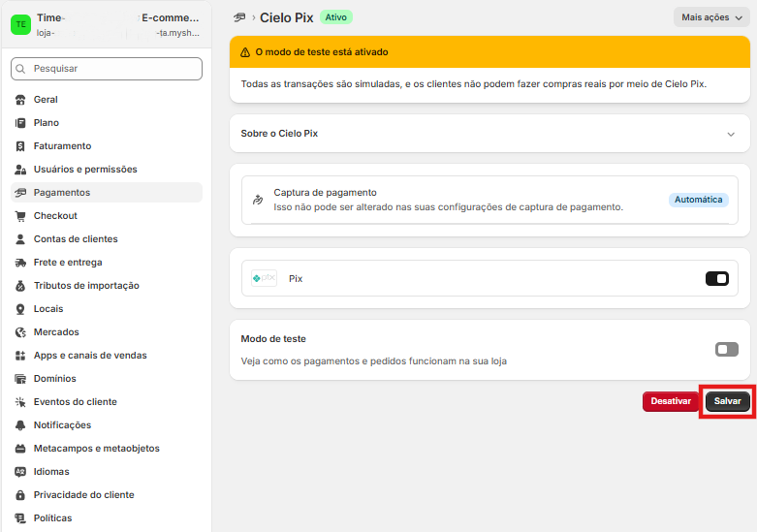Click the Usuários e permissões icon
The image size is (757, 532).
coord(20,170)
